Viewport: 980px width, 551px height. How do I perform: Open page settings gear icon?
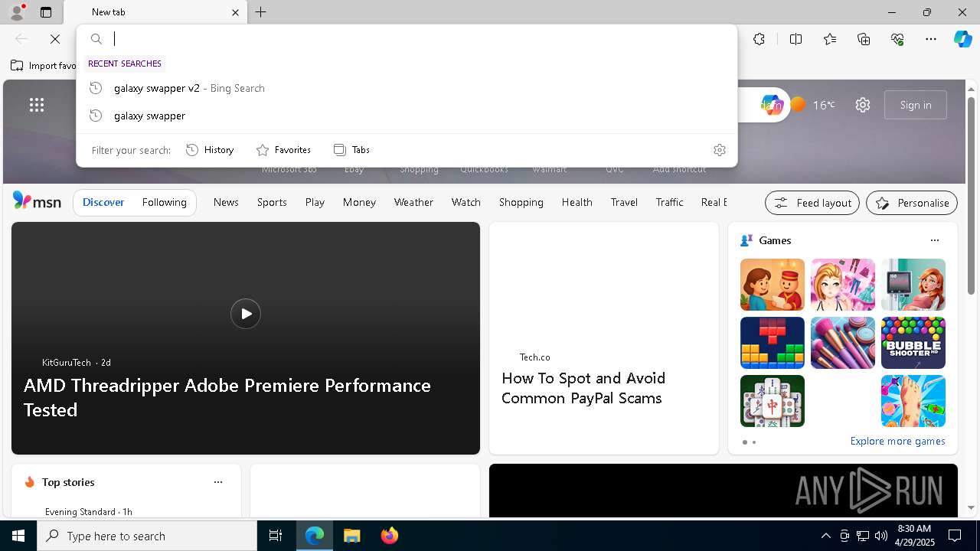863,105
